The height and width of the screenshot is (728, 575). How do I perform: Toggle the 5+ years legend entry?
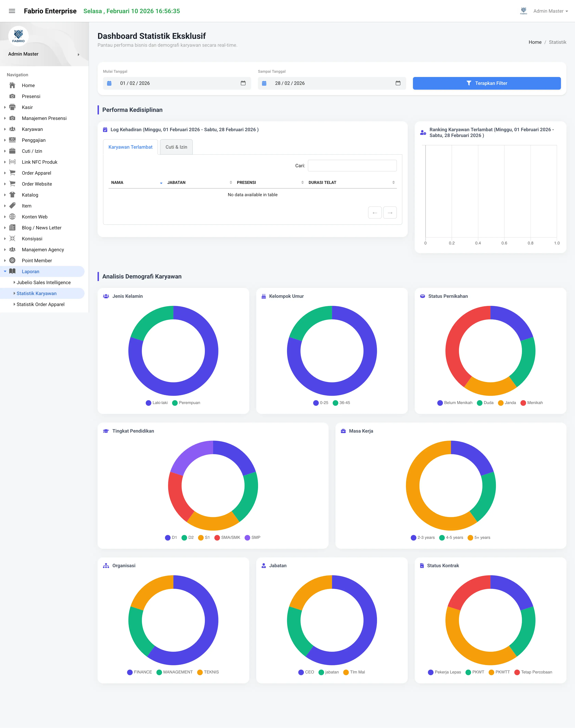pos(479,538)
